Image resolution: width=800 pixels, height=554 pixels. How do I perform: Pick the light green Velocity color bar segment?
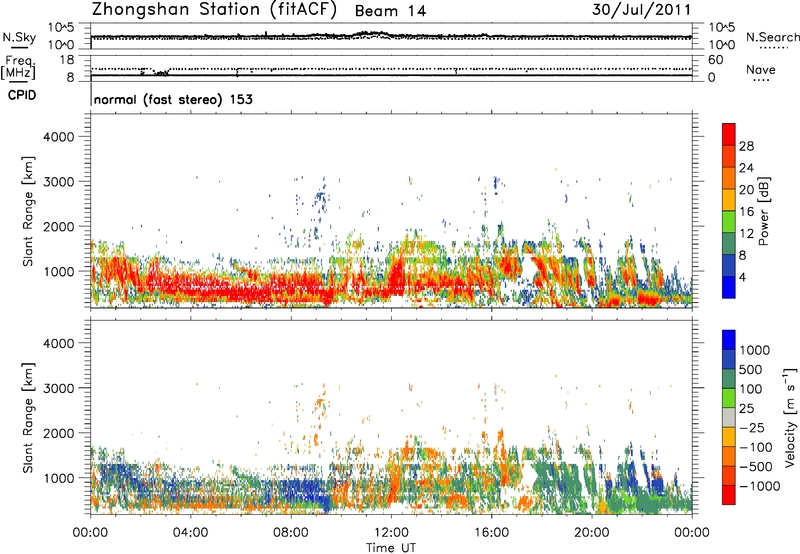[729, 398]
